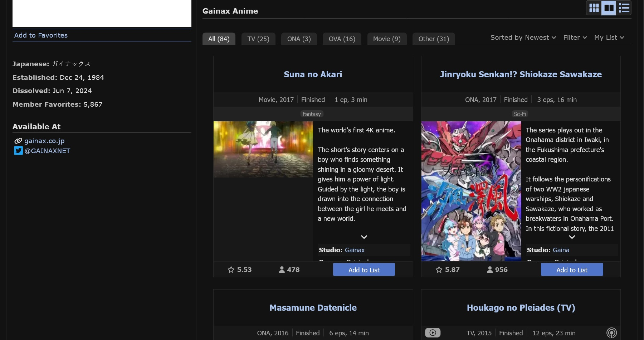
Task: Click the video play icon on Houkago no Pleiades
Action: click(433, 332)
